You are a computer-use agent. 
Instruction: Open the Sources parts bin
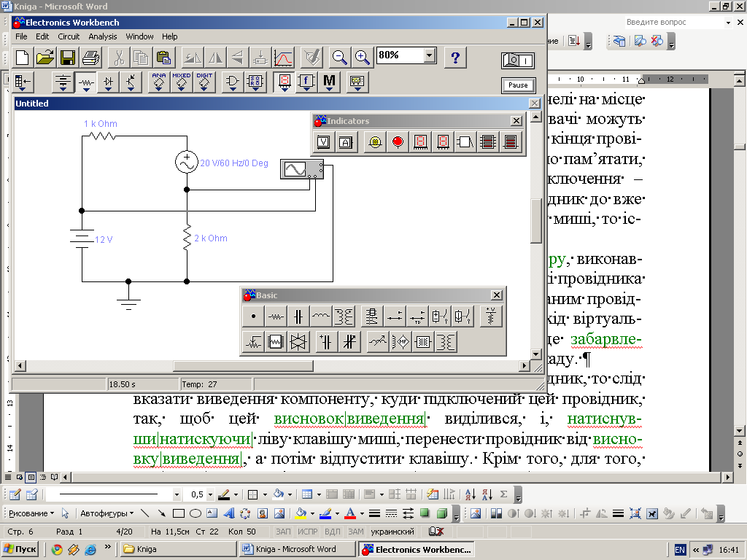[63, 82]
